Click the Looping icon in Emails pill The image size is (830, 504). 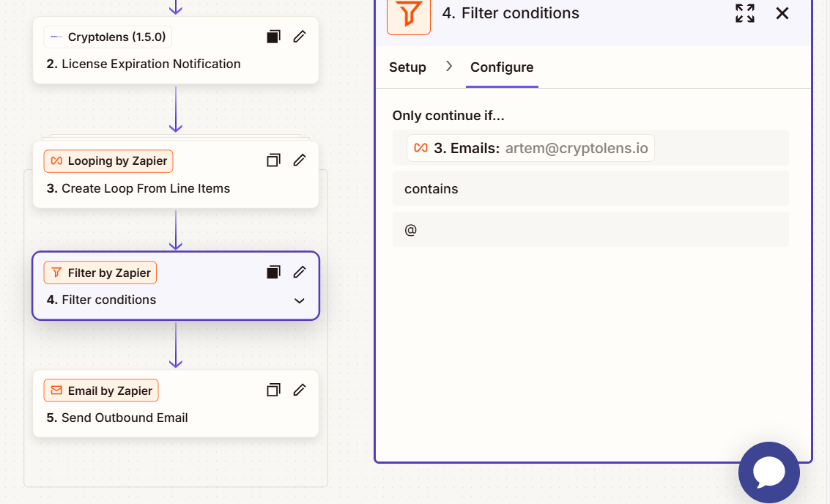click(x=420, y=148)
